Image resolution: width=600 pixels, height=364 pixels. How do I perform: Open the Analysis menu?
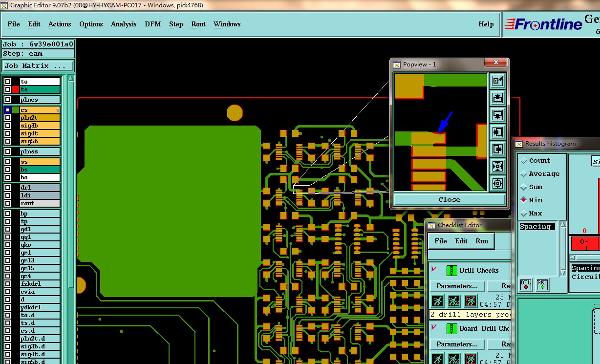(x=124, y=24)
